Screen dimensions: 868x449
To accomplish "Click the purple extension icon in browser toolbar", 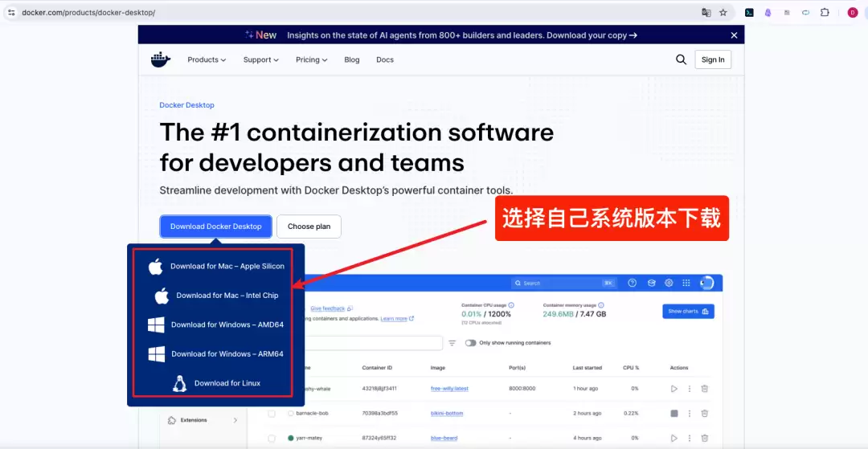I will 768,12.
